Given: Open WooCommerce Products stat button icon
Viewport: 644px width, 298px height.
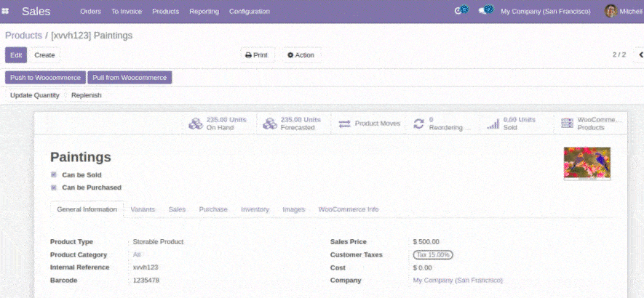Looking at the screenshot, I should (x=567, y=124).
